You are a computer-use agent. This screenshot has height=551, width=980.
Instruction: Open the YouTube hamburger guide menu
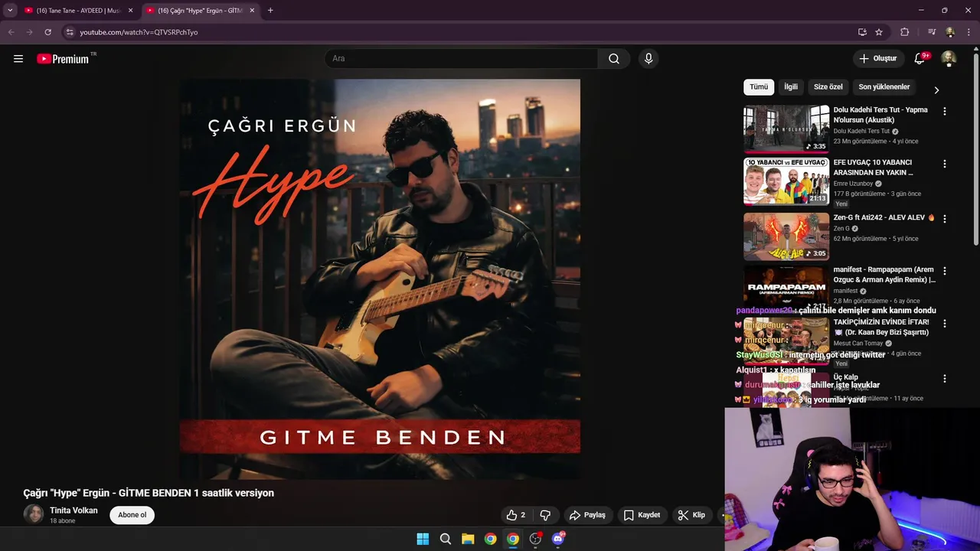coord(18,59)
